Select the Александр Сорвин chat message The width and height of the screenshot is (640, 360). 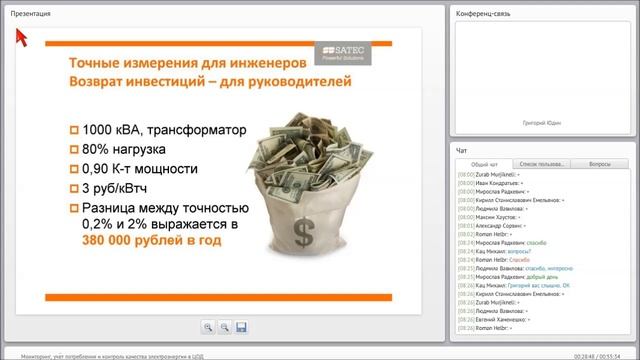(492, 226)
